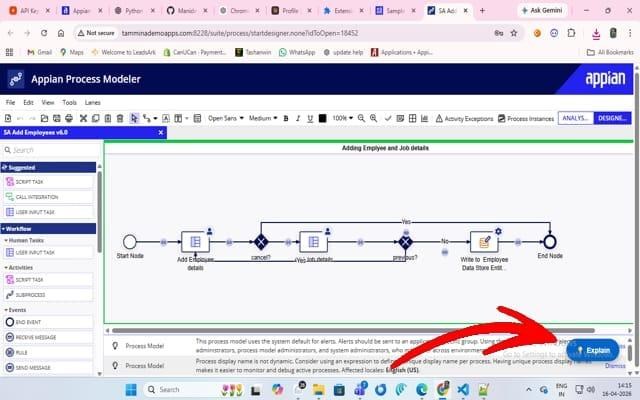
Task: Select Script Task under Suggested
Action: click(48, 182)
